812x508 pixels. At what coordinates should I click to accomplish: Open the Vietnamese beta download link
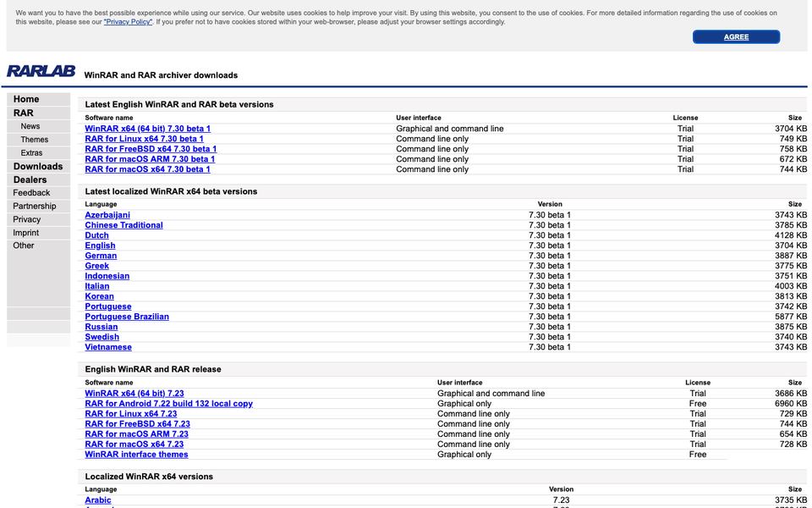pyautogui.click(x=108, y=347)
